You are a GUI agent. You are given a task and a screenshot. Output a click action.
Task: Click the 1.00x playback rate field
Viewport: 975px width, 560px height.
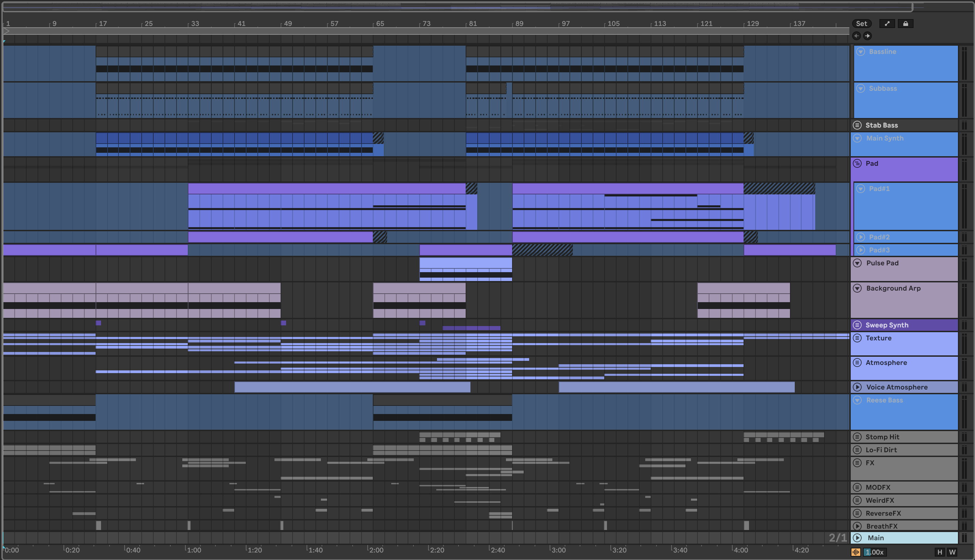875,552
